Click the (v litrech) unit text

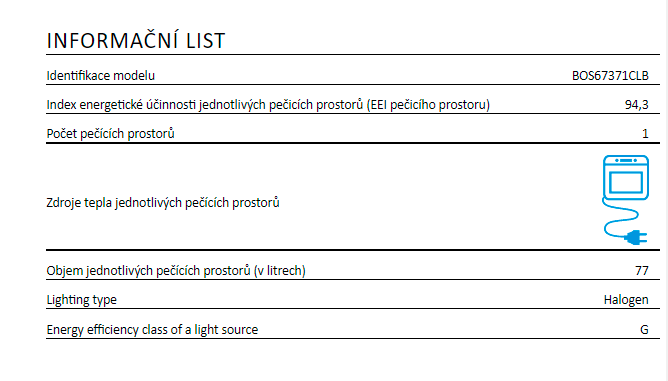280,271
